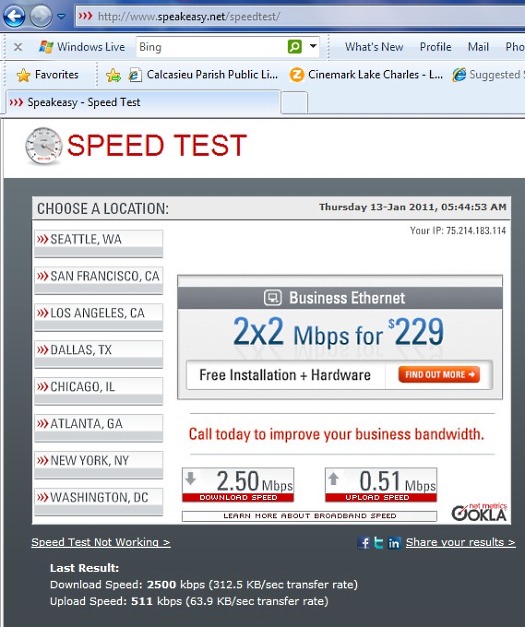This screenshot has height=627, width=525.
Task: Open the What's New toolbar item
Action: [374, 47]
